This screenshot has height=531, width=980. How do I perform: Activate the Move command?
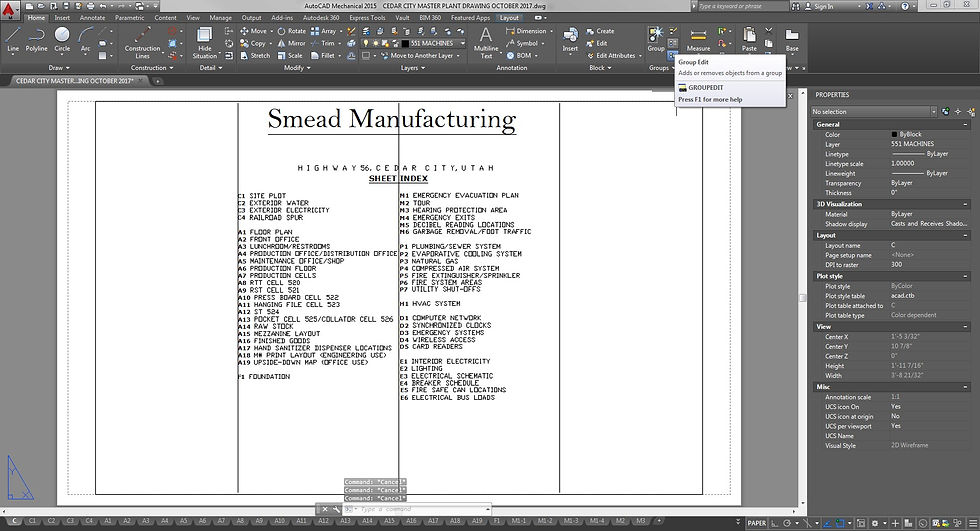click(x=253, y=31)
